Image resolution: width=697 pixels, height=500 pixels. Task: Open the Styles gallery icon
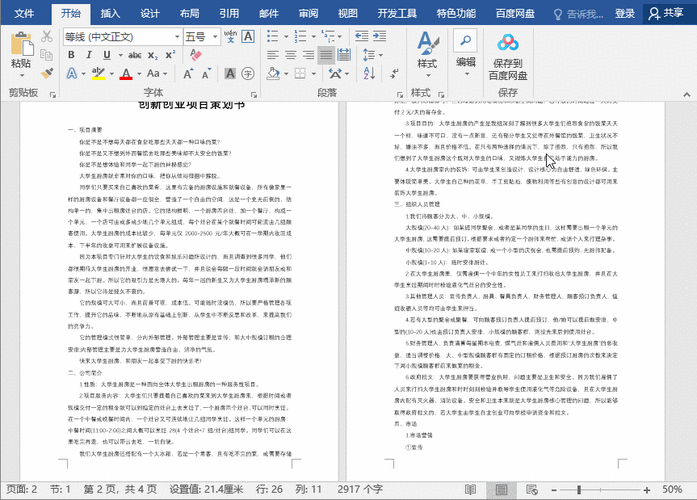click(x=427, y=49)
